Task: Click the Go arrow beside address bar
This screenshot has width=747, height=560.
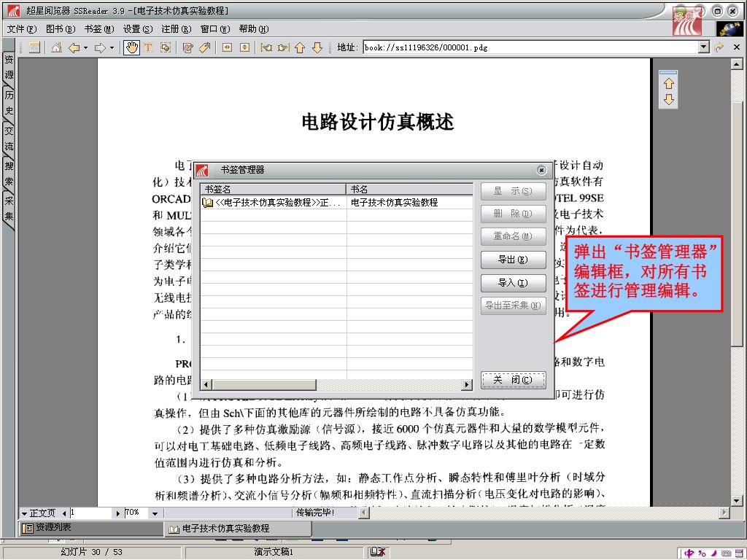Action: pyautogui.click(x=719, y=47)
